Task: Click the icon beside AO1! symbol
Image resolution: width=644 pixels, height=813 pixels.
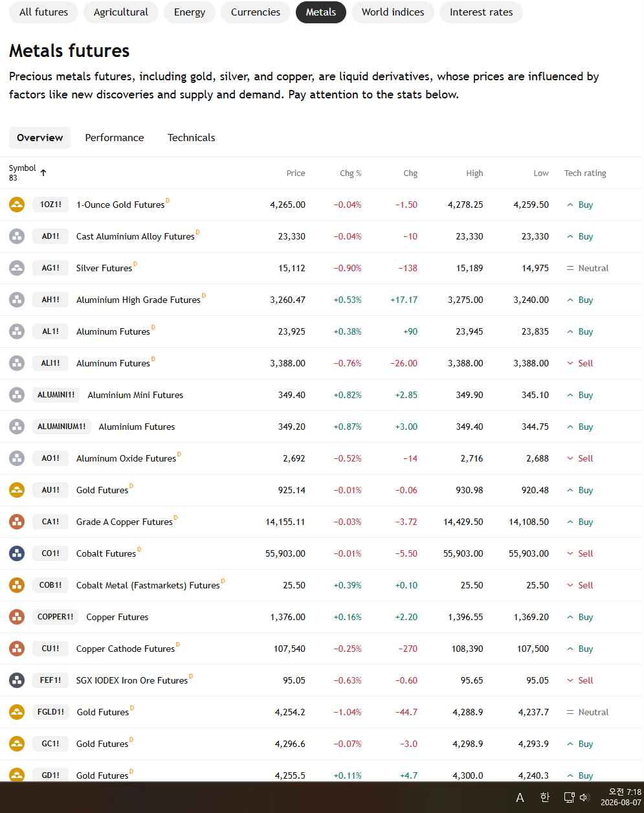Action: [x=17, y=458]
